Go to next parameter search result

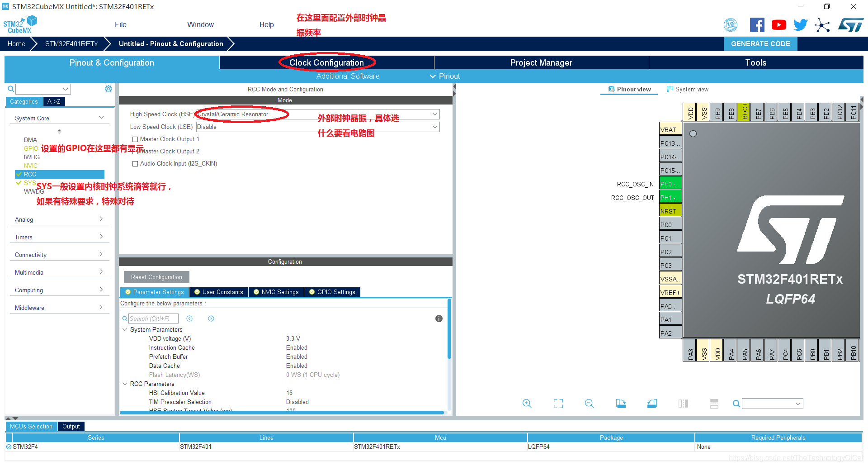coord(211,319)
